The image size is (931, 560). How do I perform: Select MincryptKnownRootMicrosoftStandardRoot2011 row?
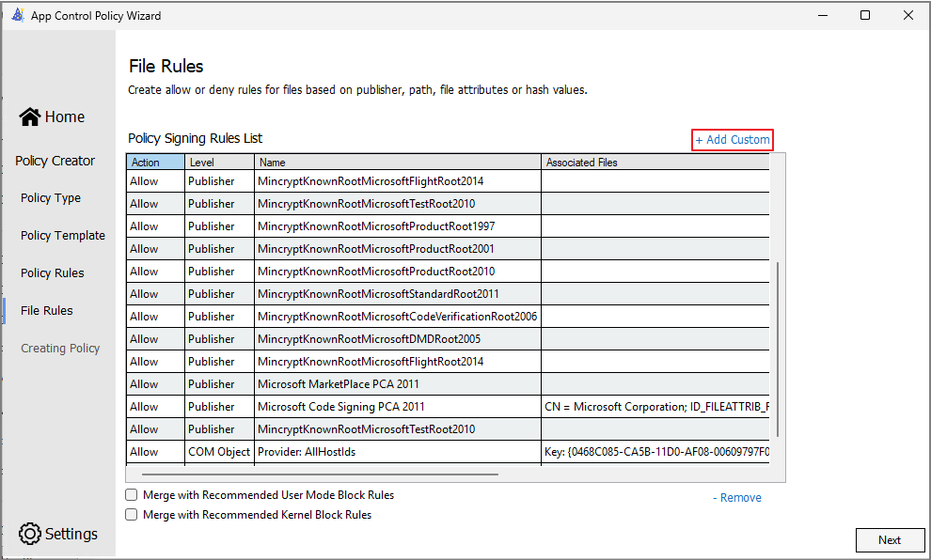click(x=448, y=294)
